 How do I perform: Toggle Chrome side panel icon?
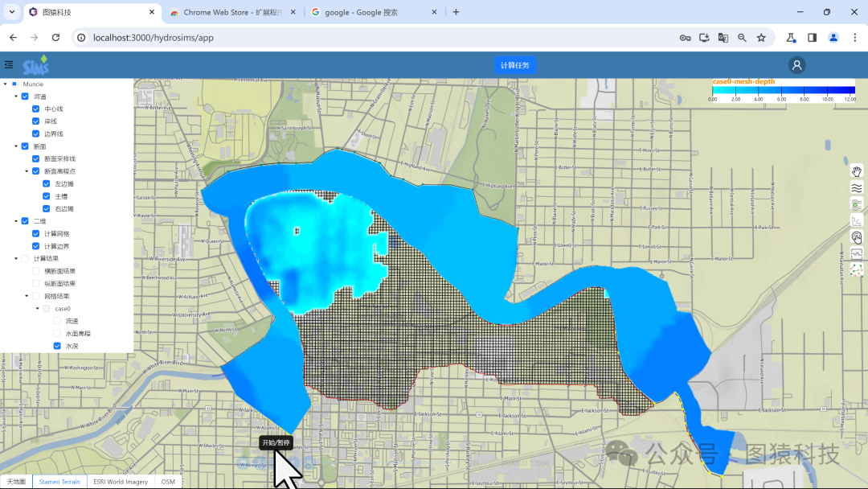click(x=812, y=38)
